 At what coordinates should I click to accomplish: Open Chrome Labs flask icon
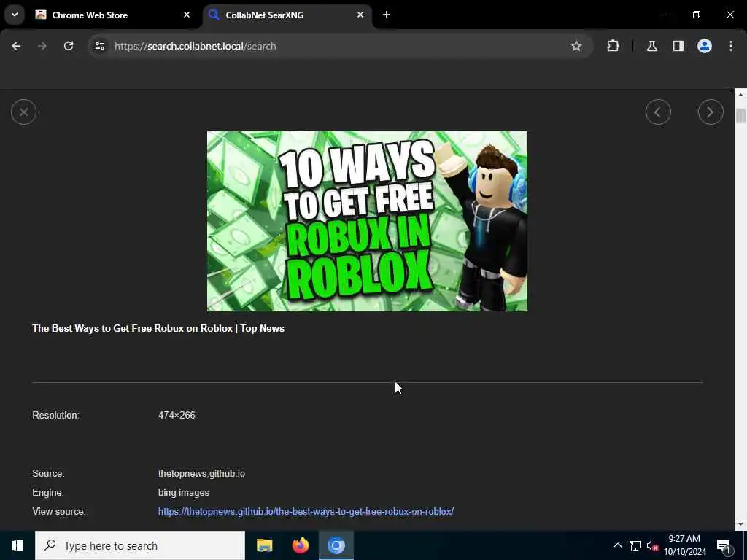tap(652, 46)
